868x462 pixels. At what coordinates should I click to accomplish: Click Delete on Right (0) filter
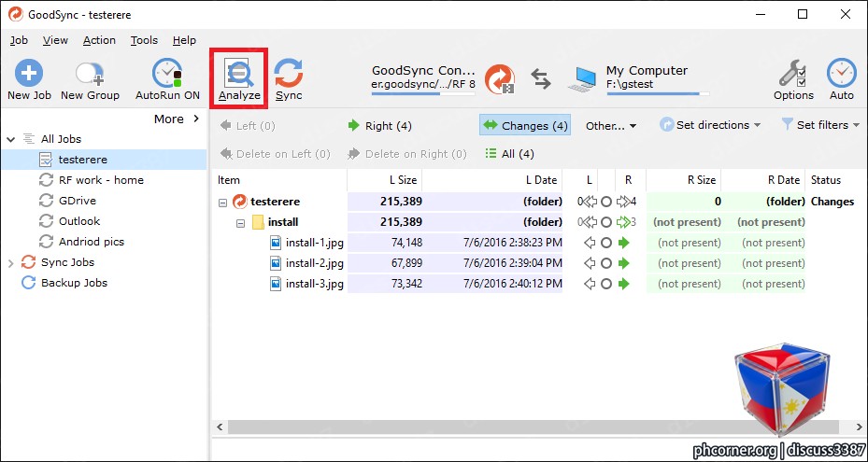coord(406,154)
